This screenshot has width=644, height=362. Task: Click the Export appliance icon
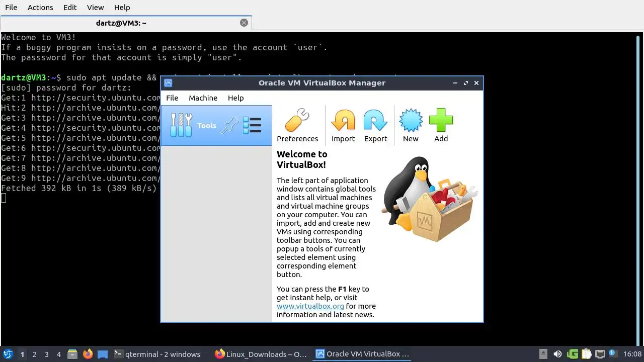tap(375, 126)
